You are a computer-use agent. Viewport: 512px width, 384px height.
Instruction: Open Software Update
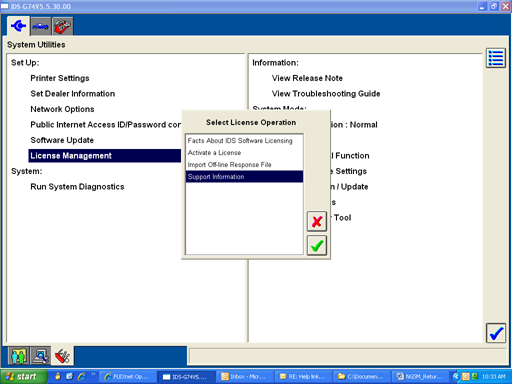(62, 140)
